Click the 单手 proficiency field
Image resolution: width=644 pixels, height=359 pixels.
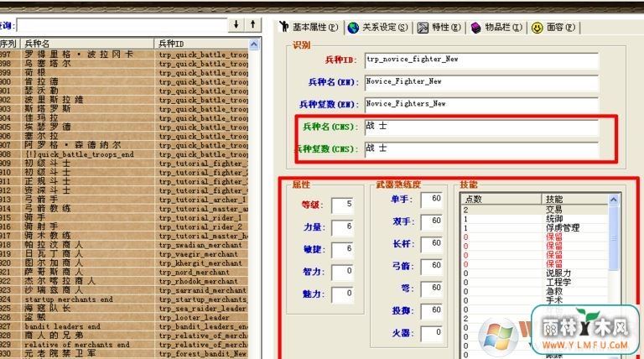coord(432,200)
